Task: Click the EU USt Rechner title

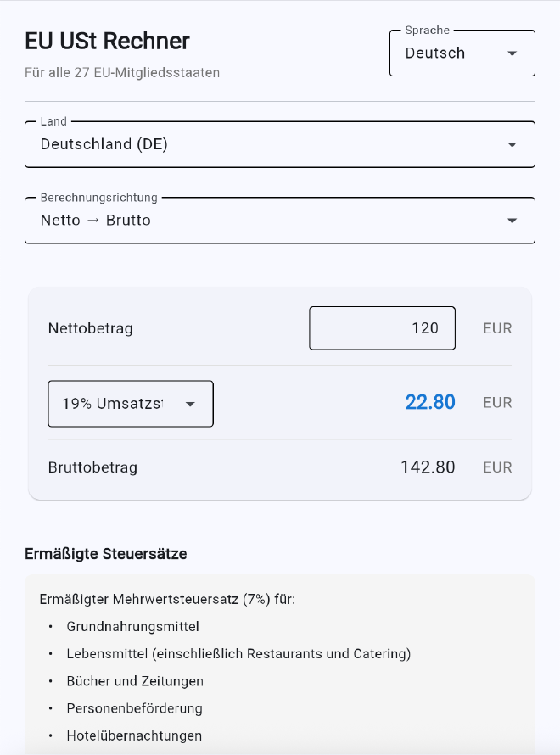Action: pyautogui.click(x=108, y=41)
